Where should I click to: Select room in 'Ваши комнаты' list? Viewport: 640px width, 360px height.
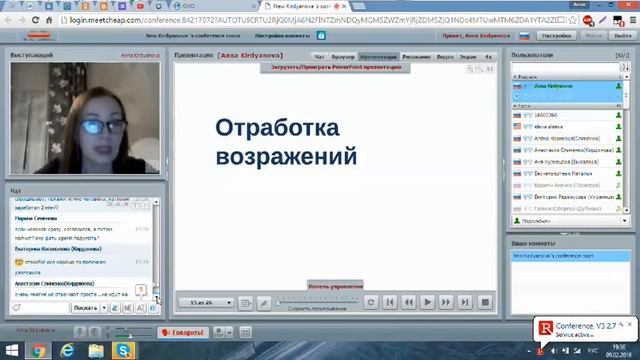pos(571,256)
